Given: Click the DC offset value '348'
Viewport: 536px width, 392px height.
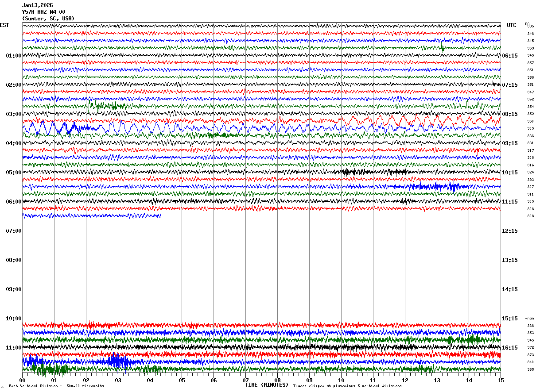Looking at the screenshot, I should click(531, 34).
